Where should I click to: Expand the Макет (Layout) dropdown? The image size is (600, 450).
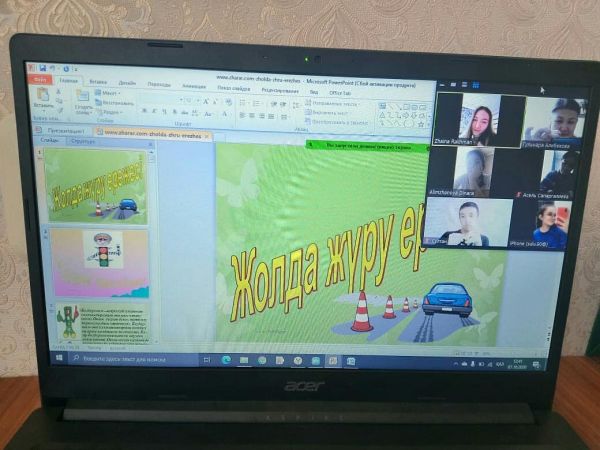coord(109,93)
